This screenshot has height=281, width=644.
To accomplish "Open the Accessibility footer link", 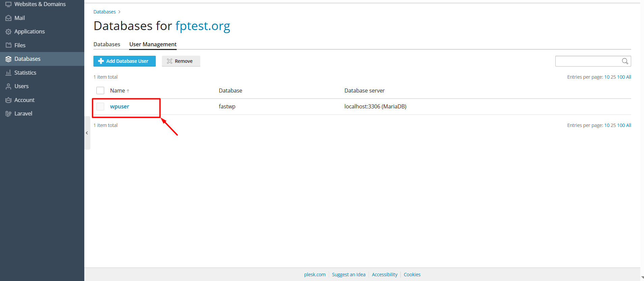I will 385,275.
